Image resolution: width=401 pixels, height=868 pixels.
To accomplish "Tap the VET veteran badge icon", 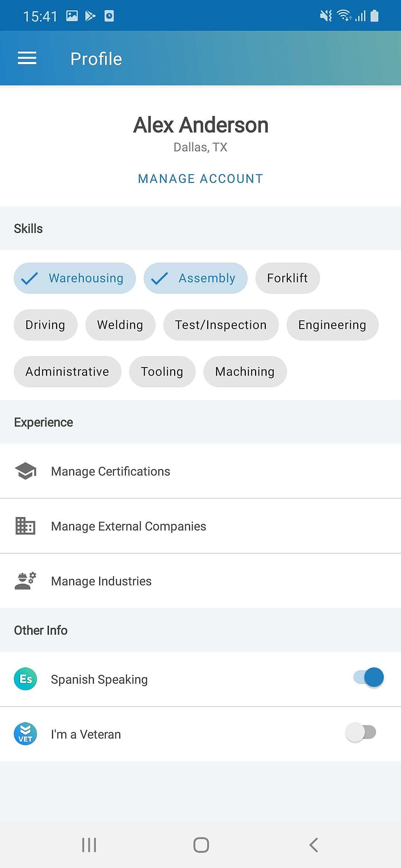I will [25, 734].
